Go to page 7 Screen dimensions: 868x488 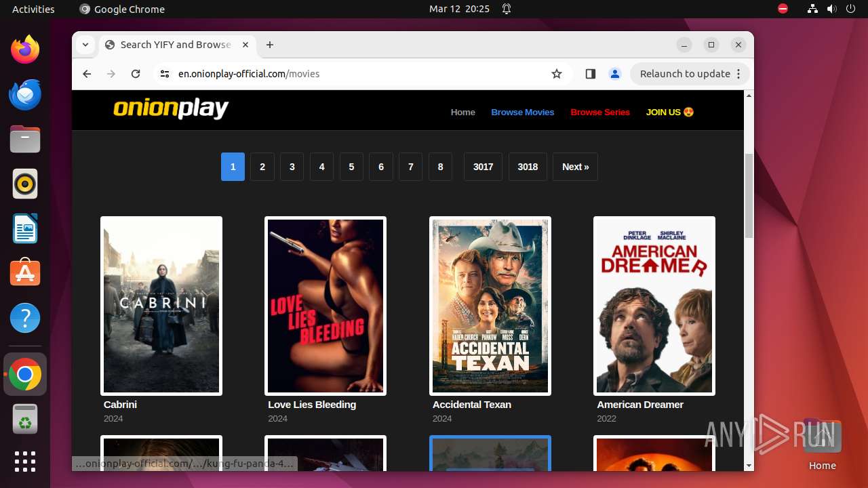[411, 167]
